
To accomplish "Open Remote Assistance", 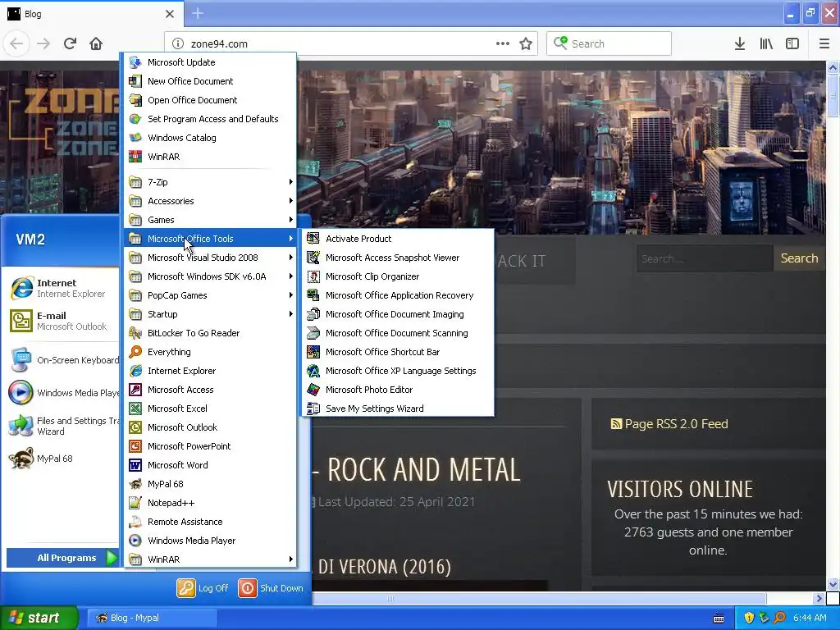I will (x=211, y=522).
